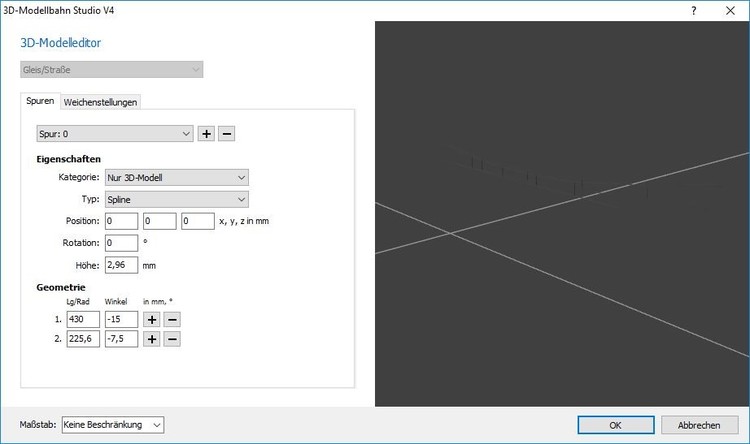This screenshot has height=444, width=750.
Task: Open the Spur: 0 dropdown
Action: coord(115,134)
